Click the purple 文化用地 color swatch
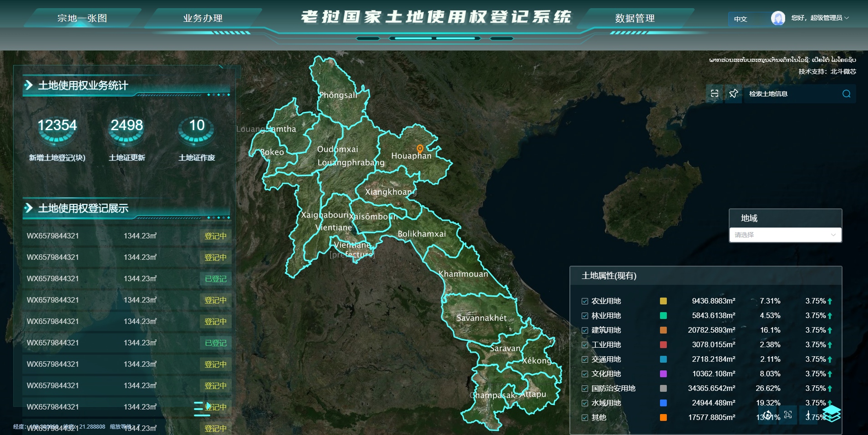Screen dimensions: 868x435 663,374
